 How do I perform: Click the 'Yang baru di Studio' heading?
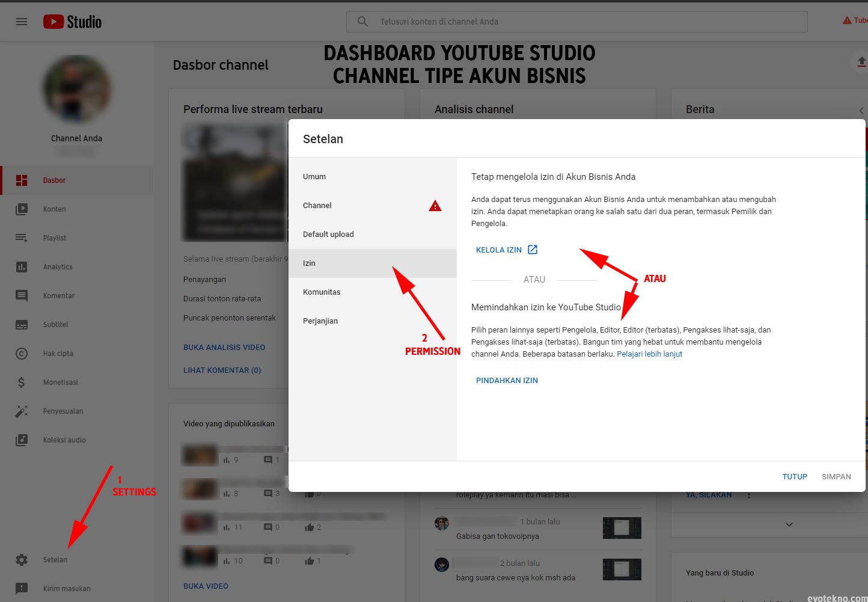(720, 573)
